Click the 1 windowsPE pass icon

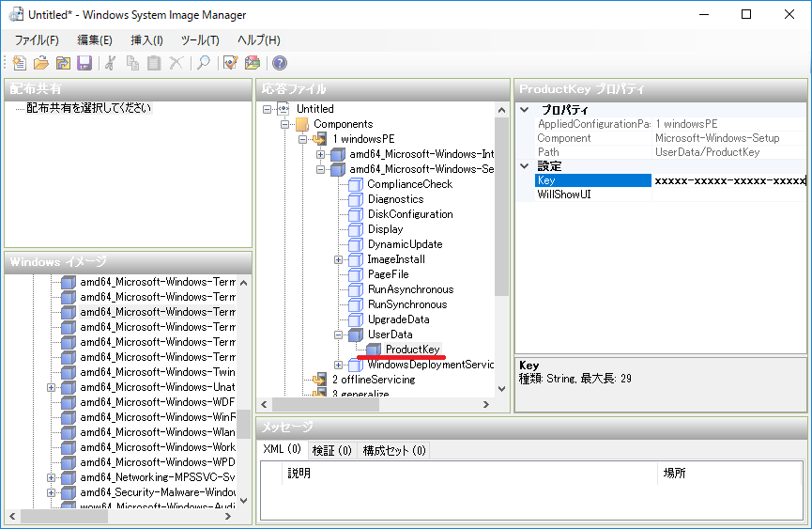(319, 139)
